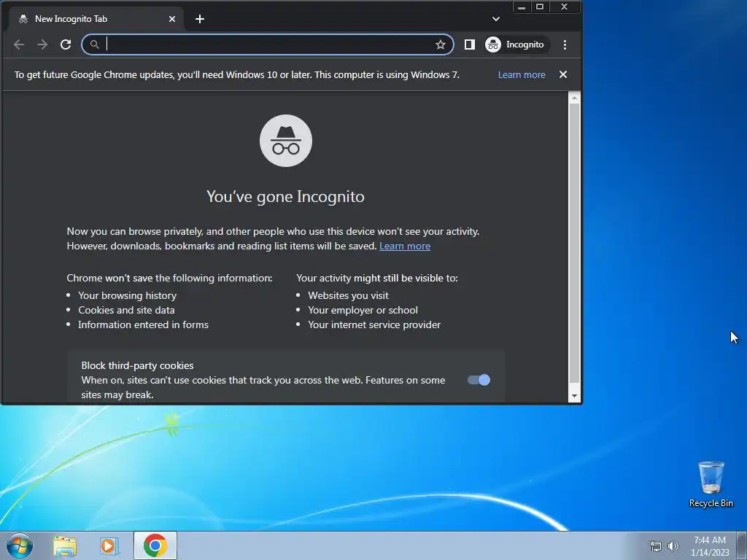Screen dimensions: 747x560
Task: Click the Show desktop strip at taskbar end
Action: [x=742, y=545]
